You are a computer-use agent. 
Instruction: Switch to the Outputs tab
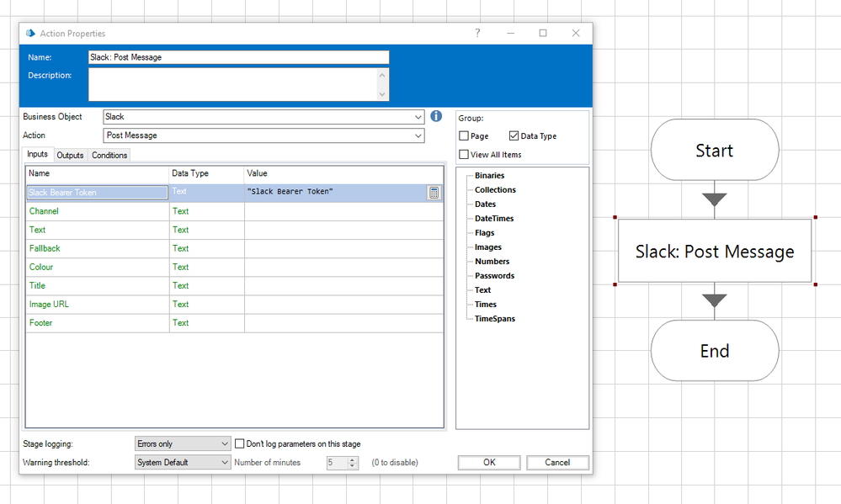click(x=70, y=155)
